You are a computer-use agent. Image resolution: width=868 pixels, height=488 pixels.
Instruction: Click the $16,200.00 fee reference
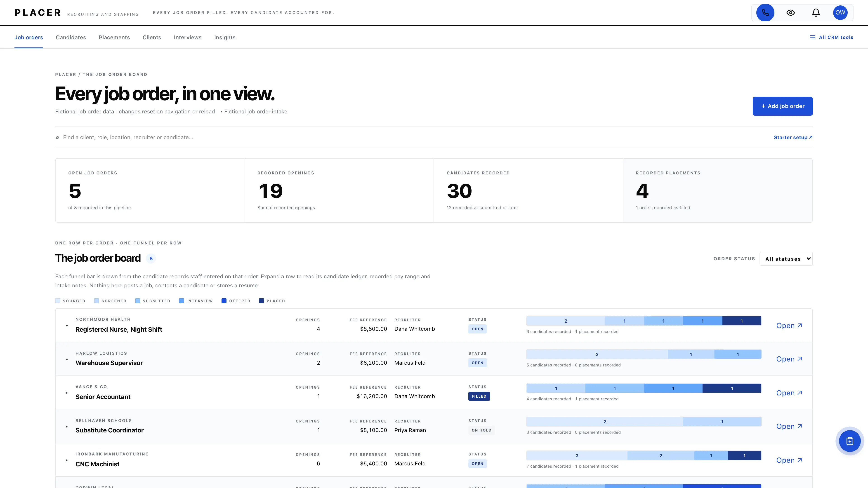pos(372,396)
